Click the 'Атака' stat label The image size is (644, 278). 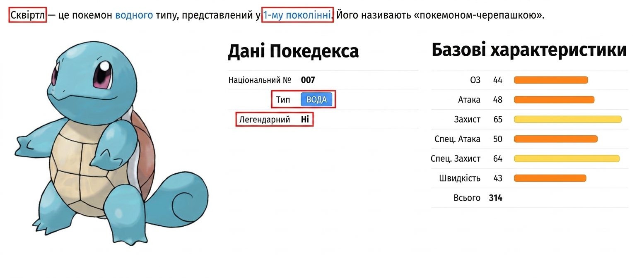tap(469, 100)
